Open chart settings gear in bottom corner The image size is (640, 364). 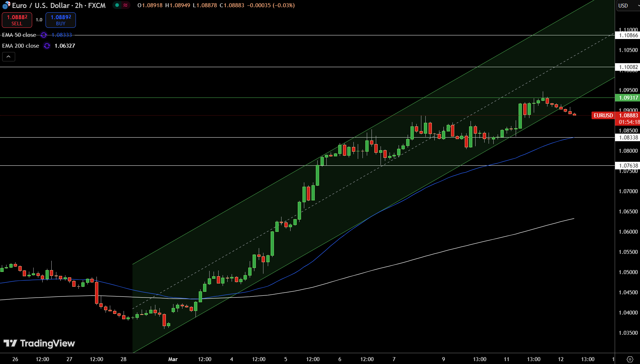click(630, 359)
